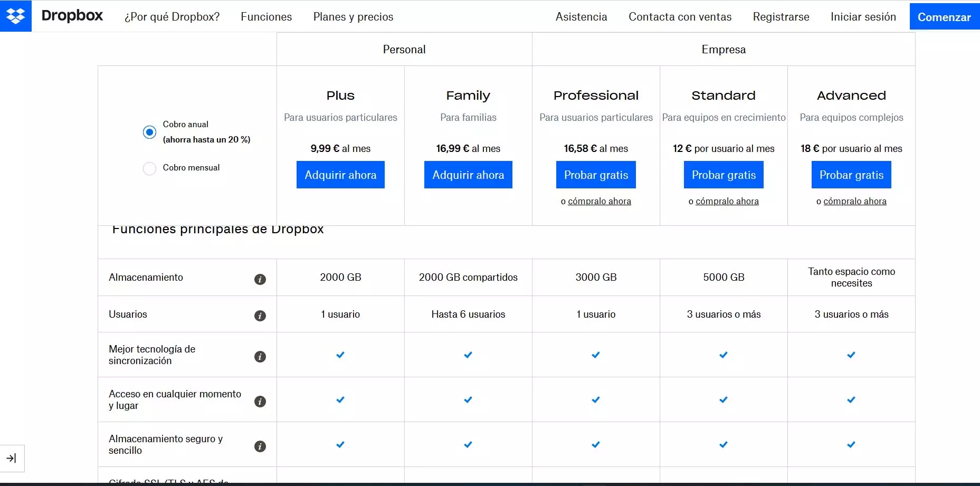The image size is (980, 486).
Task: Click Para familias description text
Action: (x=468, y=118)
